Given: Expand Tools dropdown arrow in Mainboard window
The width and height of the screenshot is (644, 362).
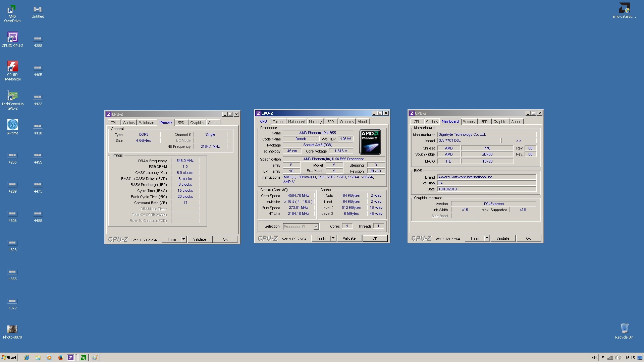Looking at the screenshot, I should click(x=487, y=238).
